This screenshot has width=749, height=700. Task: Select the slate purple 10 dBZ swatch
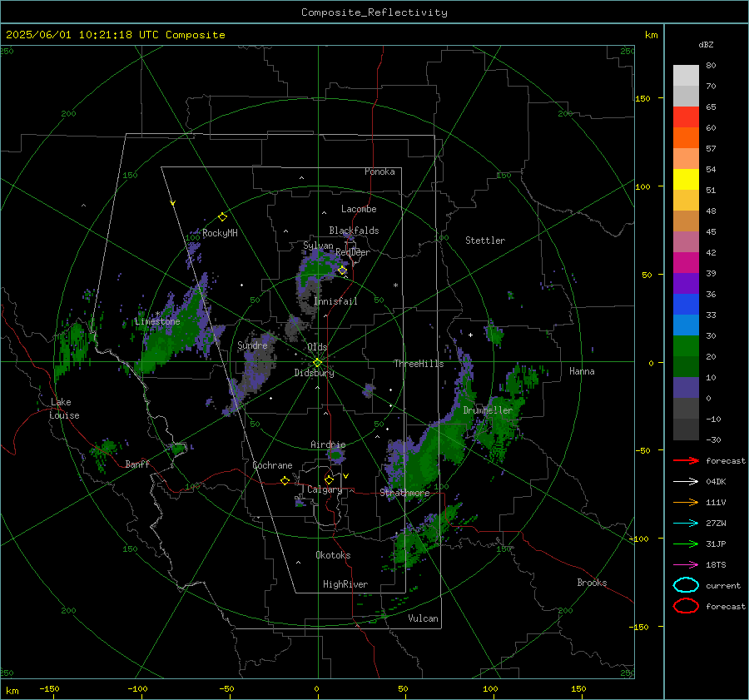686,387
